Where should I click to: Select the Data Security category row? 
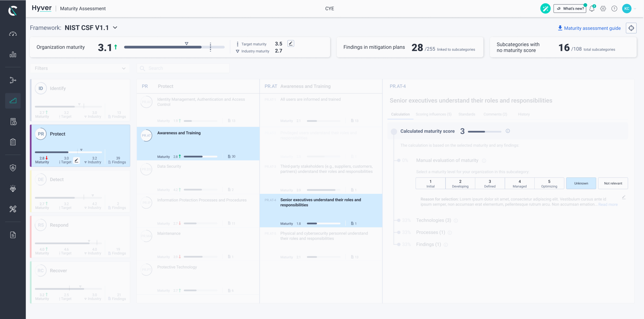click(198, 177)
